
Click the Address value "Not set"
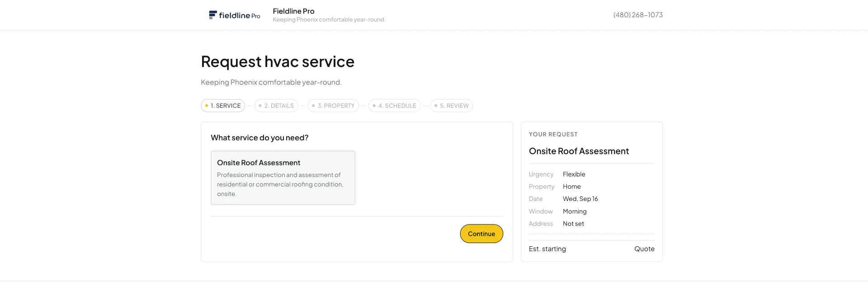click(x=573, y=224)
